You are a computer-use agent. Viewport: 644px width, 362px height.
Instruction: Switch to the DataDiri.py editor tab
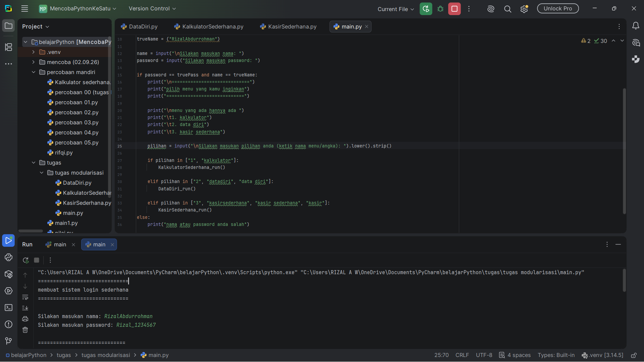pyautogui.click(x=139, y=26)
